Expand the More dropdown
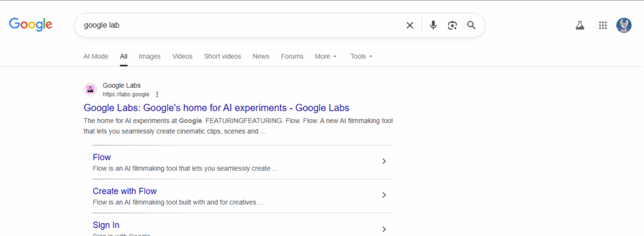This screenshot has height=236, width=644. point(326,56)
